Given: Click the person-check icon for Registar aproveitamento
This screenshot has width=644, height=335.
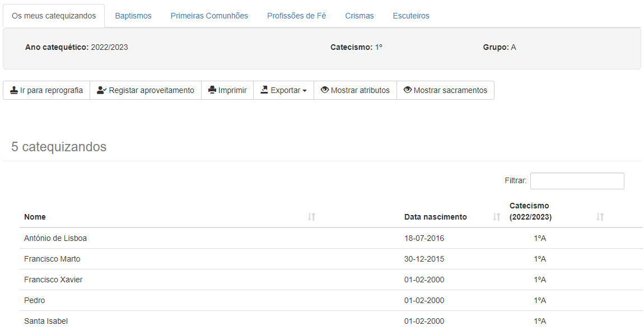Looking at the screenshot, I should point(101,90).
